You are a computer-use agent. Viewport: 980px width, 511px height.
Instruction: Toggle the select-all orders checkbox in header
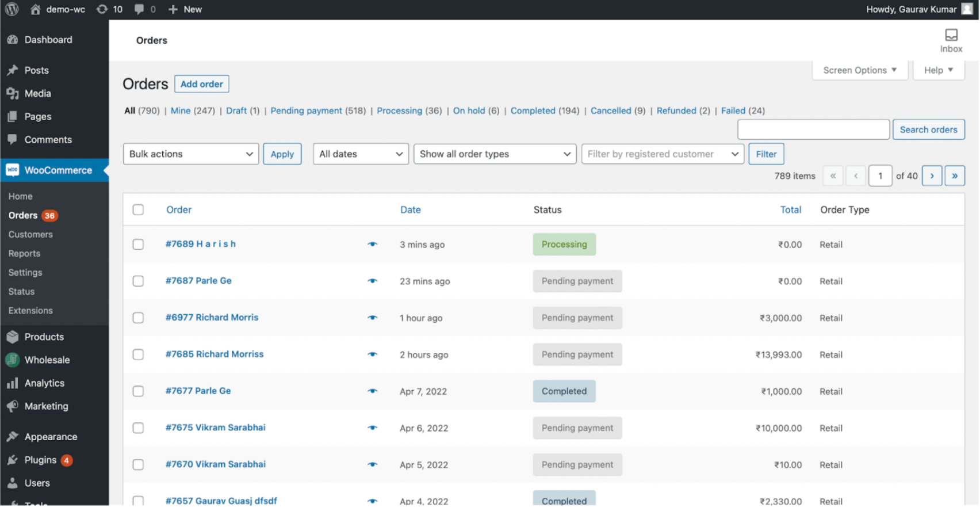(138, 209)
